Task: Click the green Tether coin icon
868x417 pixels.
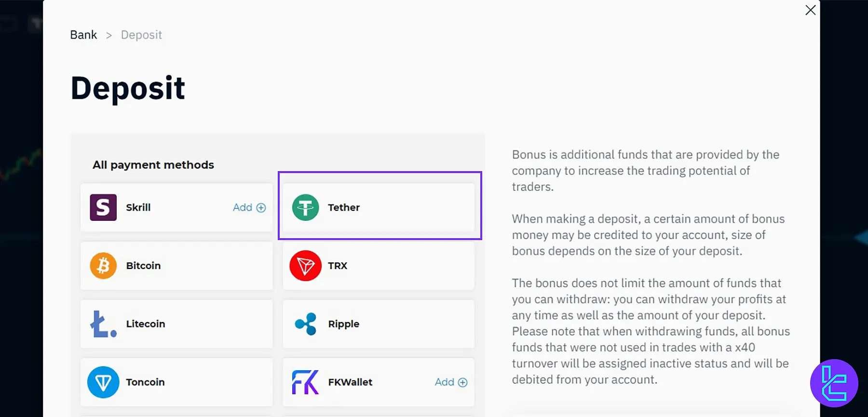Action: (x=305, y=207)
